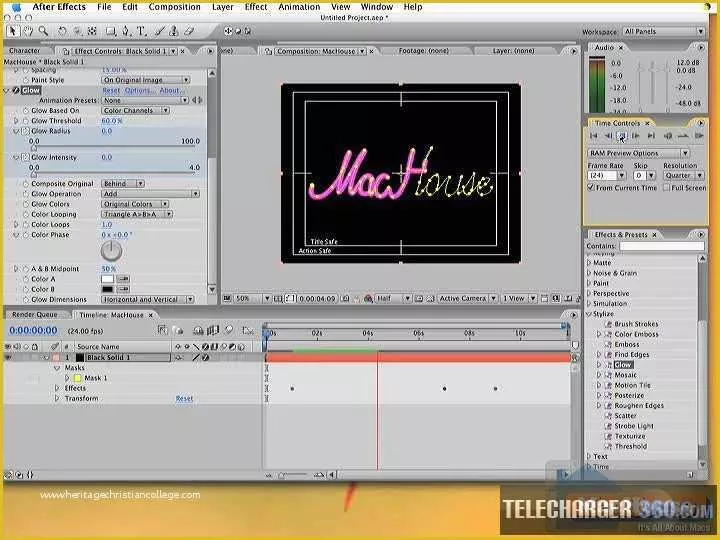Open Glow Colors Original Colors dropdown

(135, 204)
